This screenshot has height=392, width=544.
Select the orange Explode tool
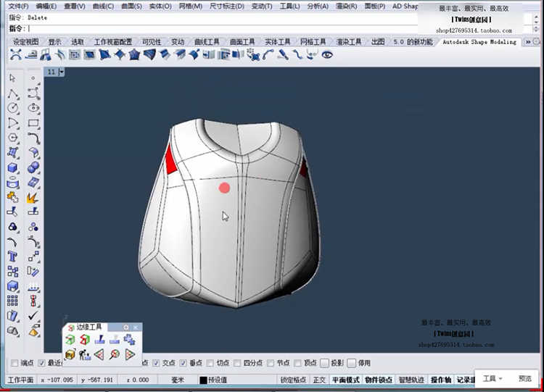coord(33,198)
